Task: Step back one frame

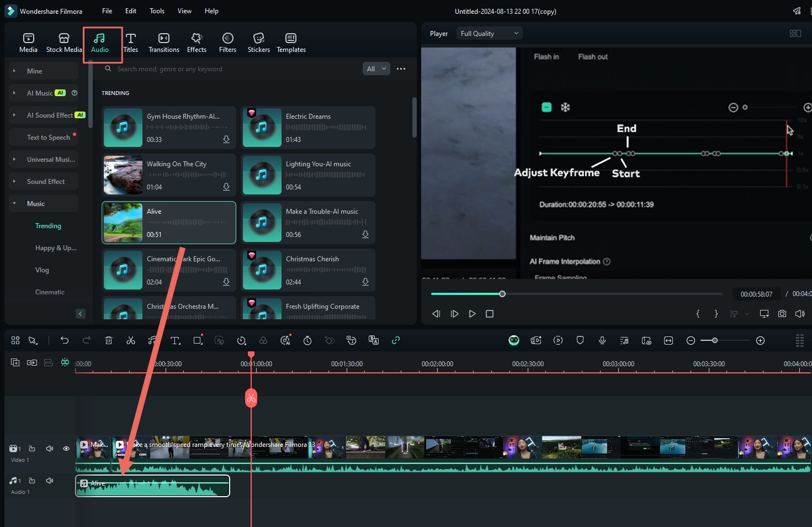Action: point(436,314)
